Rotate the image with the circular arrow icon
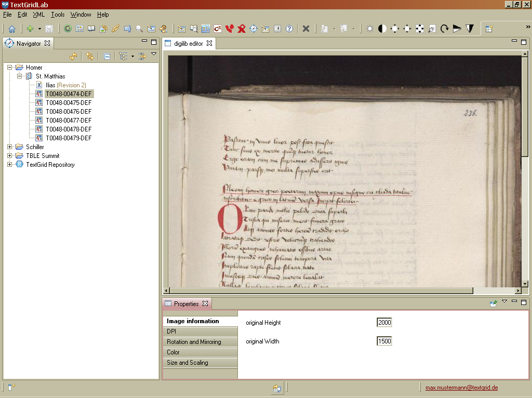532x398 pixels. (445, 29)
